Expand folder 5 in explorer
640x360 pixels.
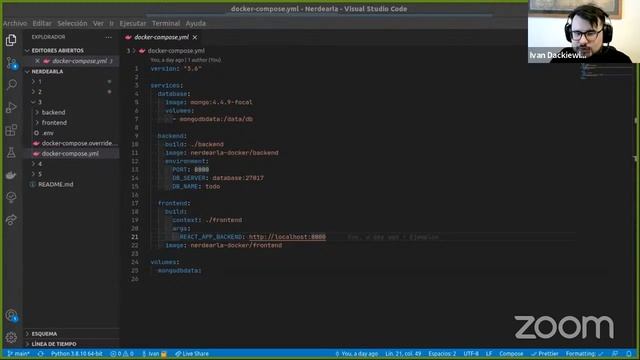40,174
